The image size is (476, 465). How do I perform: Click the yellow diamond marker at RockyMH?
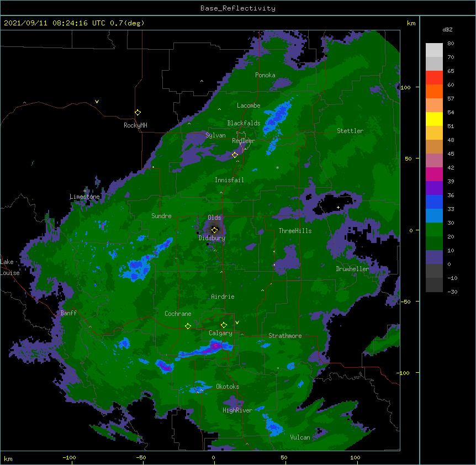tap(138, 112)
